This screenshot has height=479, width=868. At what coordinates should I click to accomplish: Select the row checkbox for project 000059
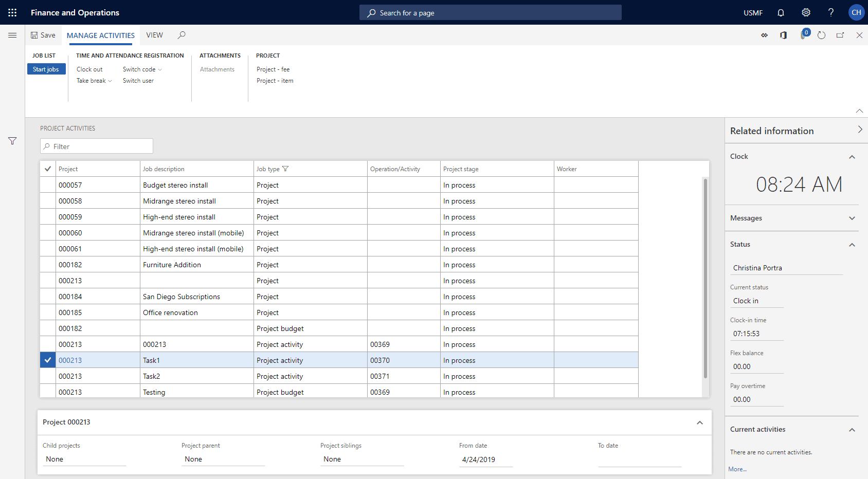(48, 217)
